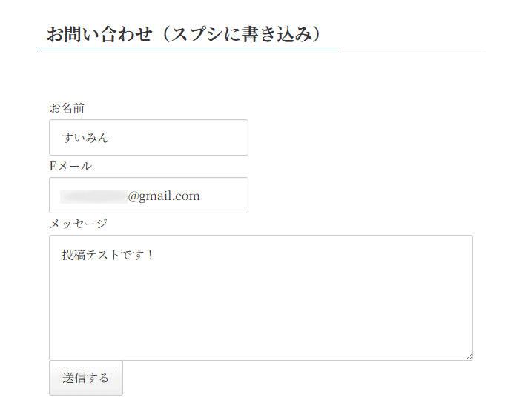508x420 pixels.
Task: Click the exclamation mark ending the message text
Action: (150, 256)
